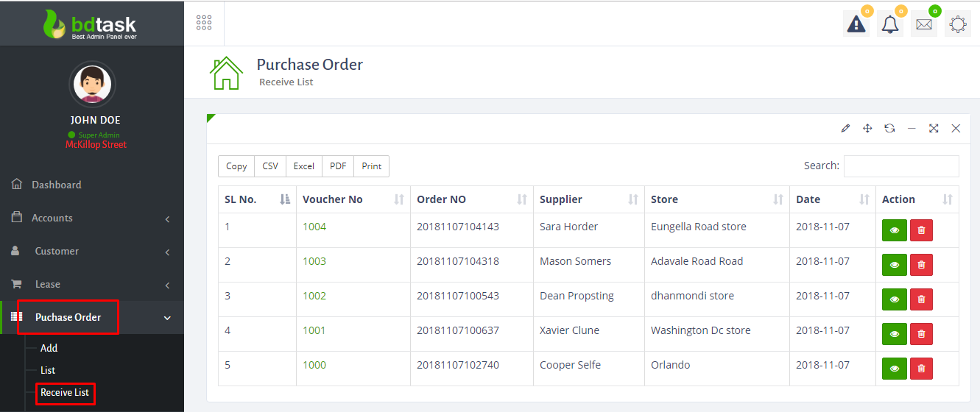Click the panel refresh icon

click(889, 129)
